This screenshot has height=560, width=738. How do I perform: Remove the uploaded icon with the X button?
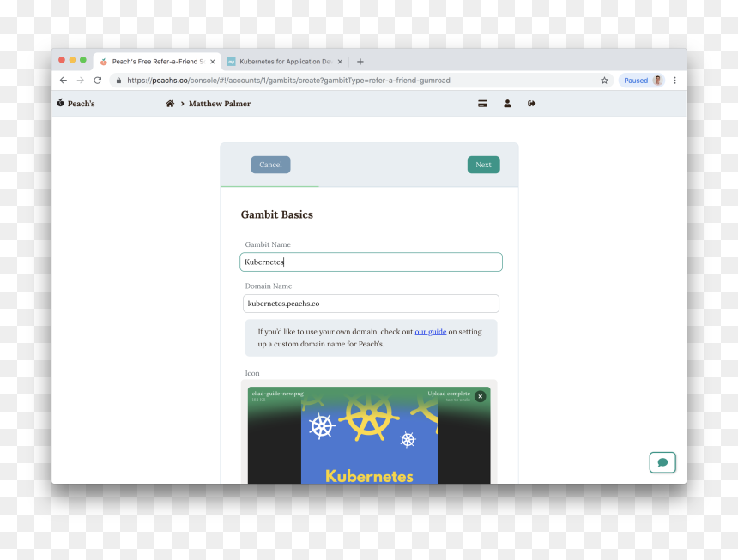pyautogui.click(x=480, y=396)
